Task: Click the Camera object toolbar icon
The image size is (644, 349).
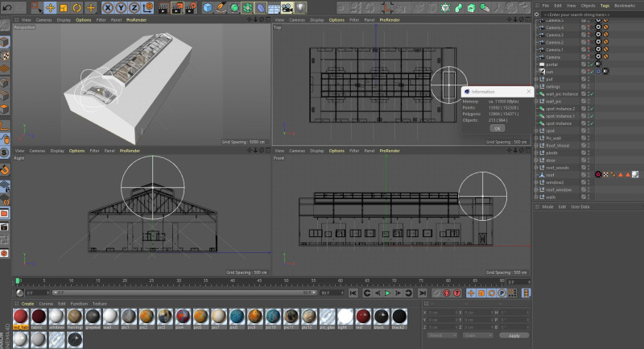Action: click(286, 7)
